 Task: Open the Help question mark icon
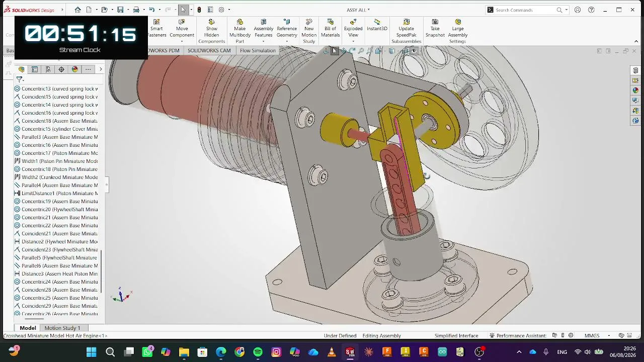(x=591, y=10)
